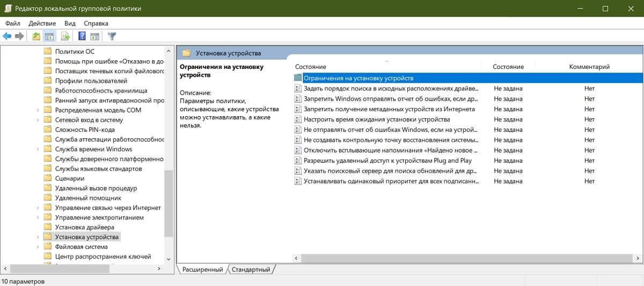
Task: Open the Вид menu
Action: point(70,24)
